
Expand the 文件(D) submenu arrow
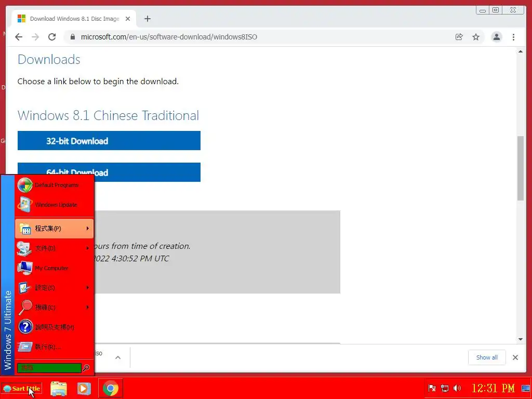coord(87,248)
